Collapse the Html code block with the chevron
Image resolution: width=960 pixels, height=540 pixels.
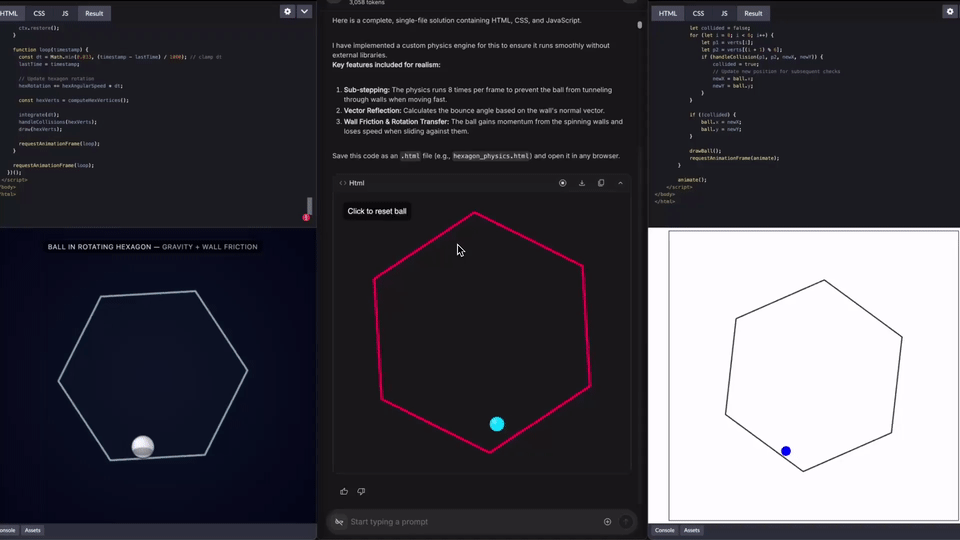pyautogui.click(x=620, y=183)
